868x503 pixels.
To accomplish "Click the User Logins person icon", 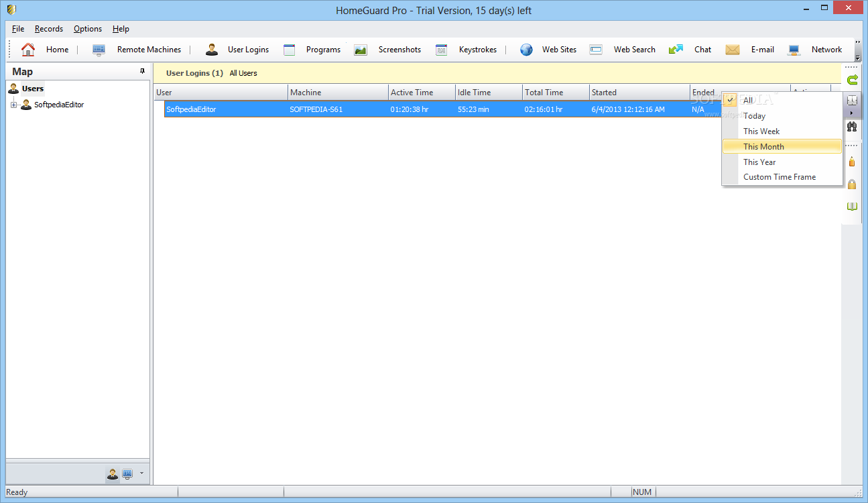I will coord(212,50).
